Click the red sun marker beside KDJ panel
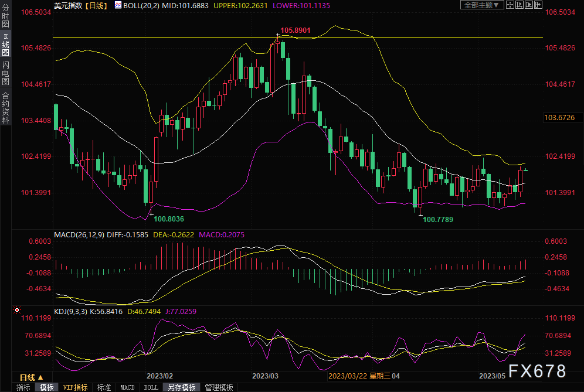 tap(17, 310)
